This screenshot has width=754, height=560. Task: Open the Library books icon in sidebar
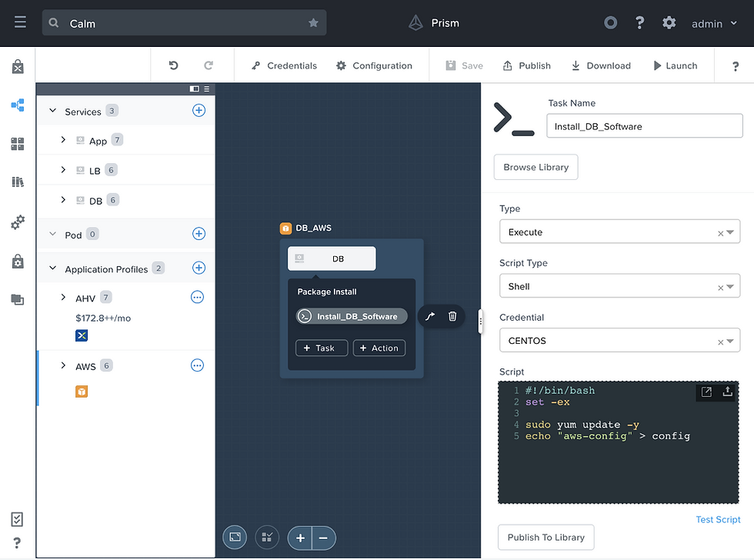18,182
